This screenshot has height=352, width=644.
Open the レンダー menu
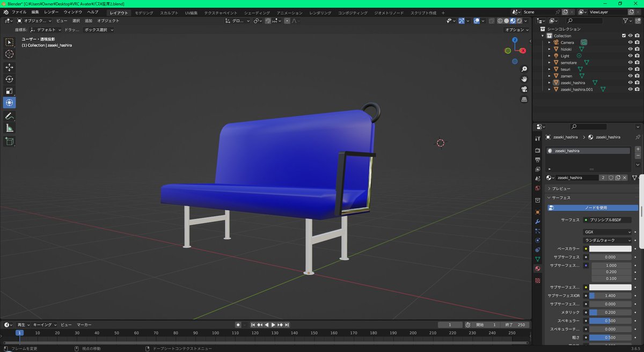tap(52, 12)
